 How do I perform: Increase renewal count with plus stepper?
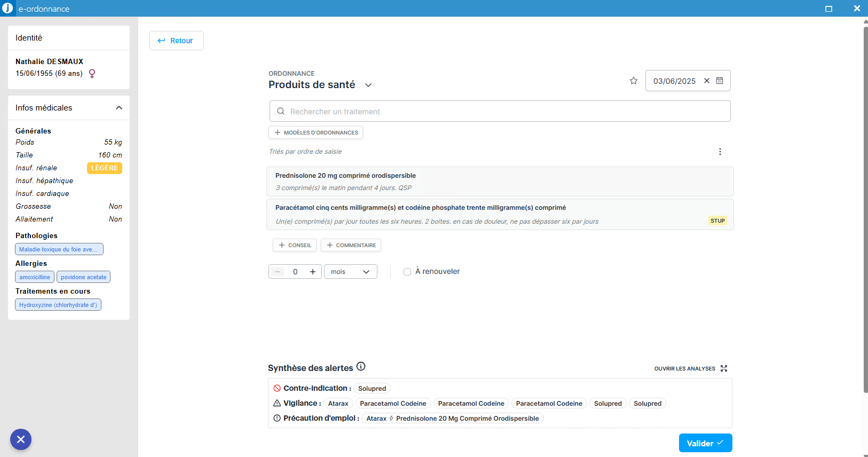click(x=313, y=272)
